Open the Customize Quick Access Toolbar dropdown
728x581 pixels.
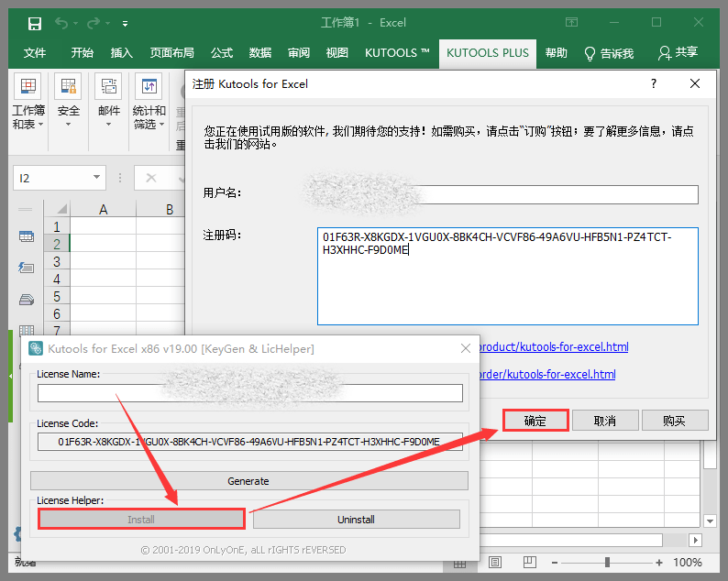click(125, 24)
